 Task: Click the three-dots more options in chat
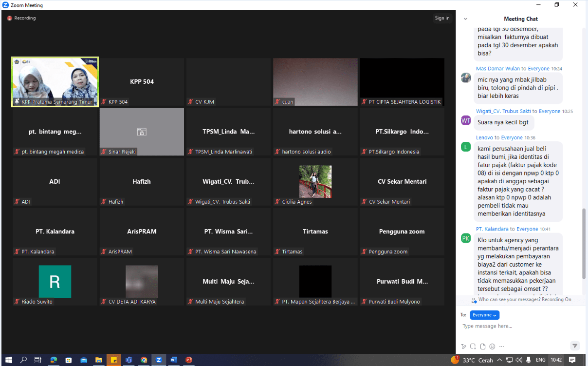tap(501, 347)
